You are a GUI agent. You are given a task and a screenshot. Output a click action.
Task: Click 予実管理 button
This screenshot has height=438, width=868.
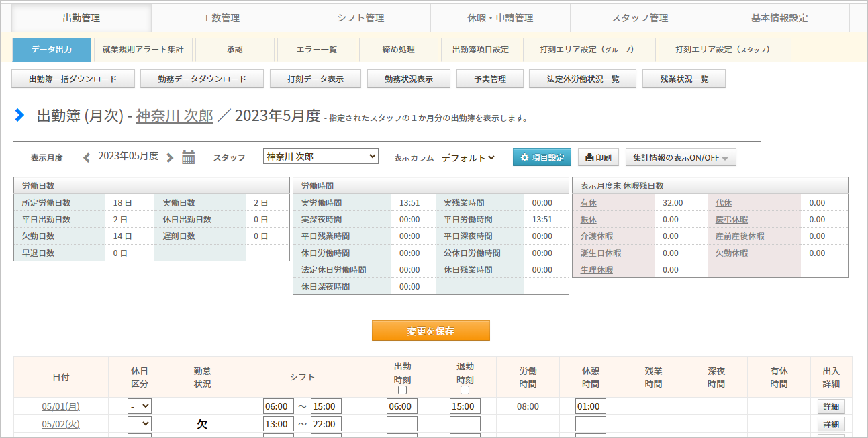(489, 79)
